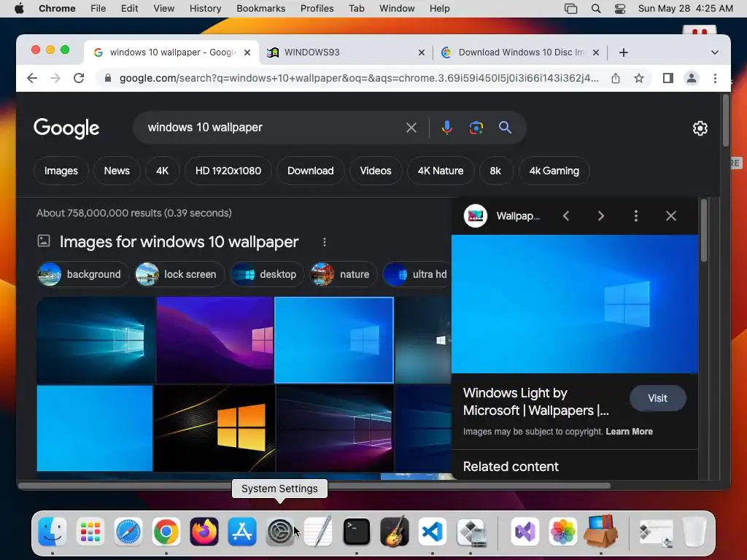This screenshot has height=560, width=747.
Task: Select the News filter chip
Action: click(117, 171)
